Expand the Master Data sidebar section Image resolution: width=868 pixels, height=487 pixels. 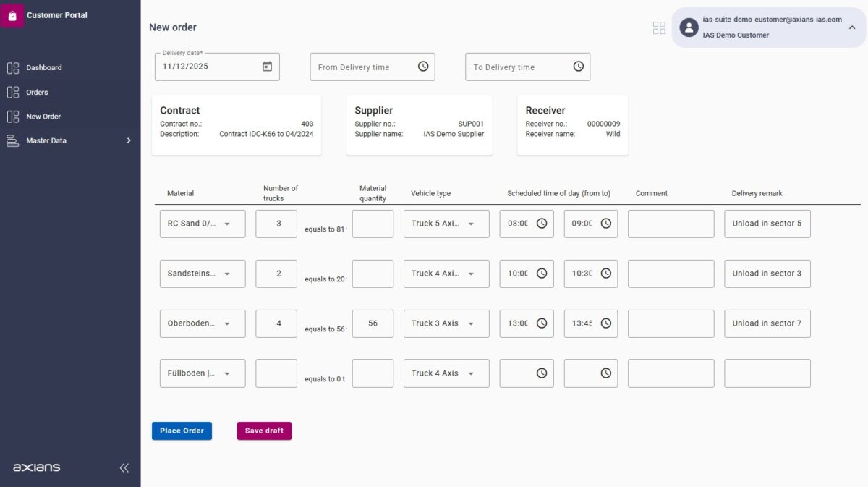[129, 140]
